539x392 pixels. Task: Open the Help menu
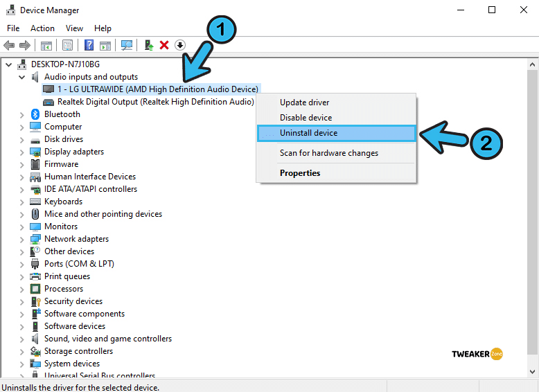(103, 28)
